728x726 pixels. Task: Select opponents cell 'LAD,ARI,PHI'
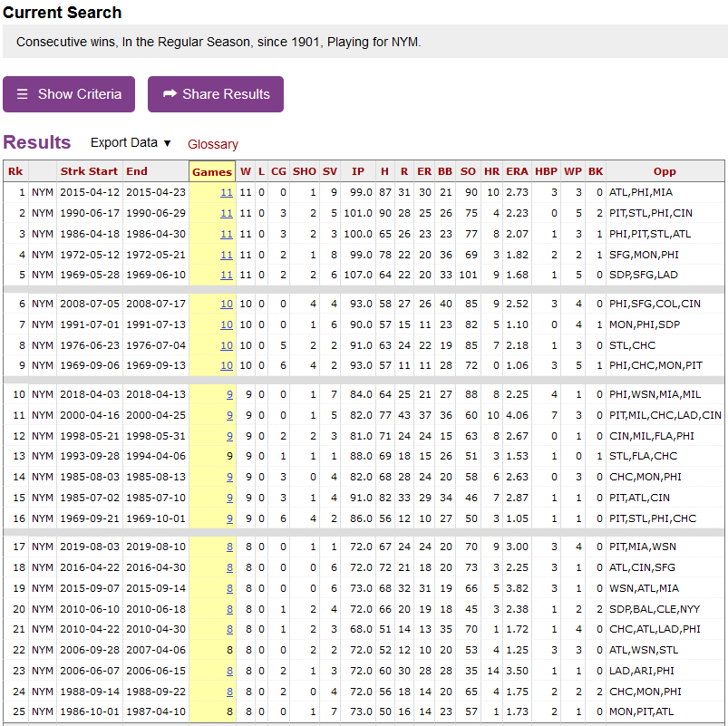[641, 671]
